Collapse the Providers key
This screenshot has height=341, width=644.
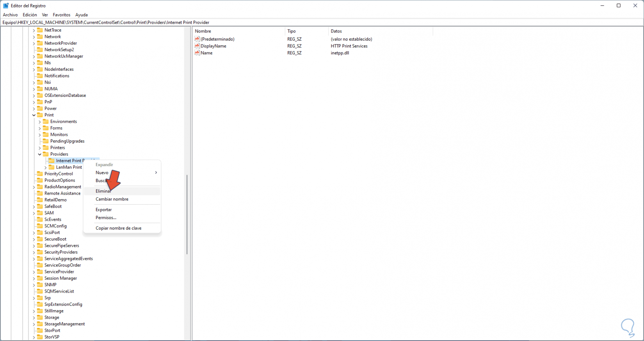[40, 154]
